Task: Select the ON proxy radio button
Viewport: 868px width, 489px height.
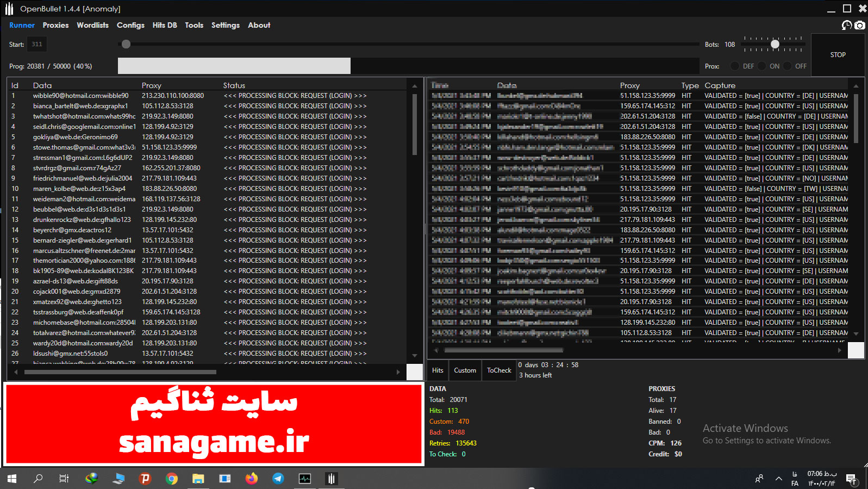Action: click(761, 66)
